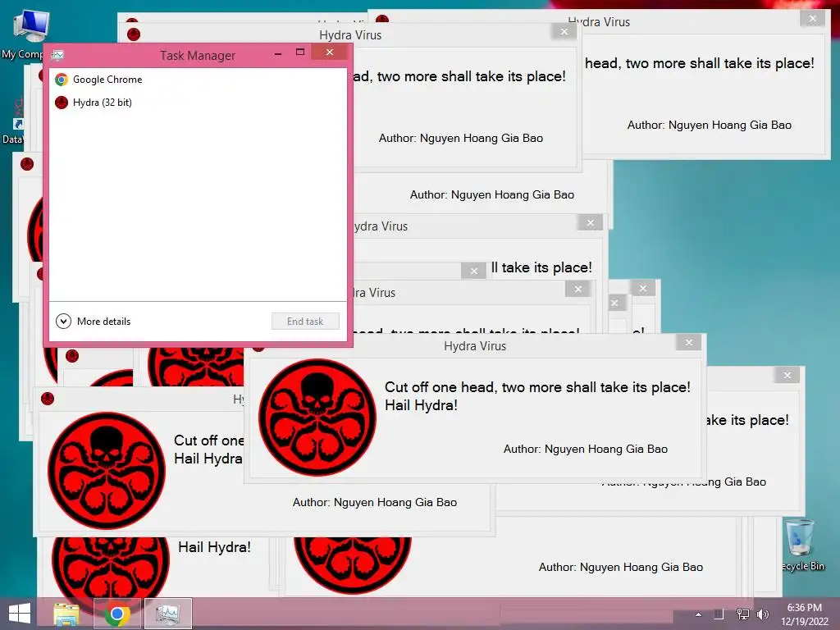Maximize the Task Manager window

[x=300, y=52]
